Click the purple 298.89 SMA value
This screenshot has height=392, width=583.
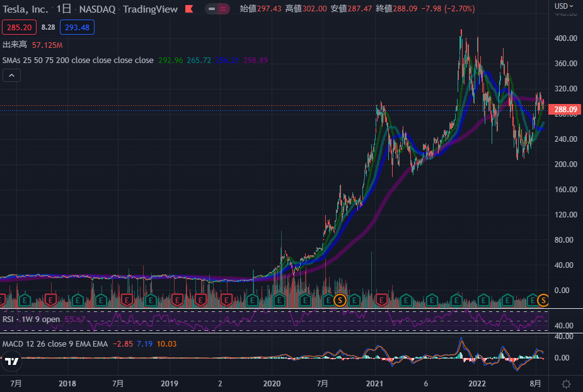point(255,61)
